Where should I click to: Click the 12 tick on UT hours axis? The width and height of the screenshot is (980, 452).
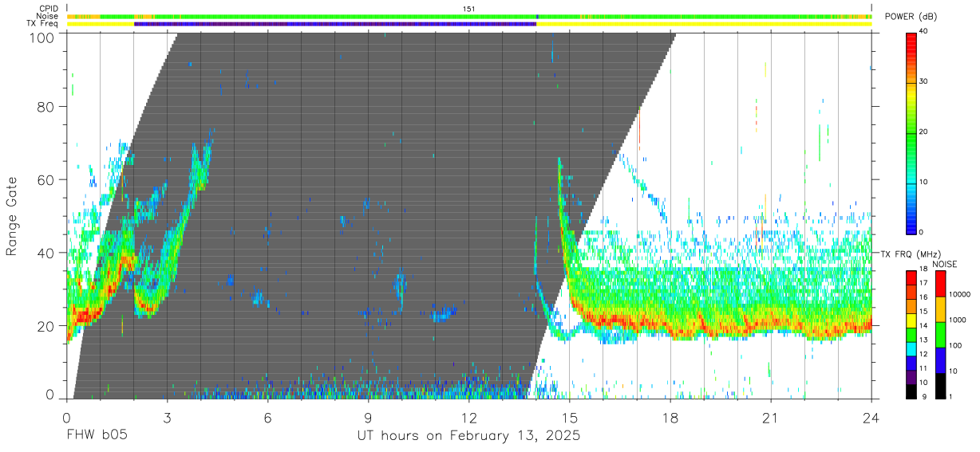pyautogui.click(x=469, y=417)
